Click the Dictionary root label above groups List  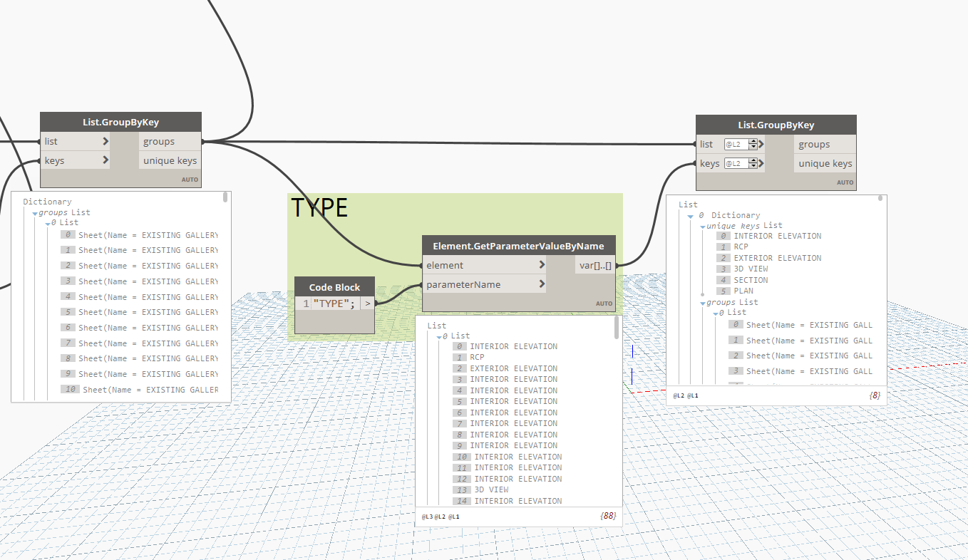pos(47,202)
